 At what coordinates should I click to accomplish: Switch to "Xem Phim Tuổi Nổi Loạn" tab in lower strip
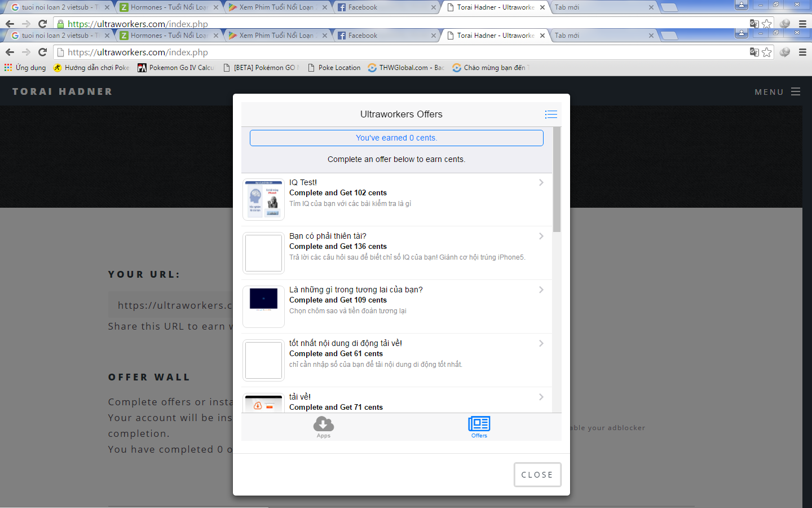pos(276,36)
